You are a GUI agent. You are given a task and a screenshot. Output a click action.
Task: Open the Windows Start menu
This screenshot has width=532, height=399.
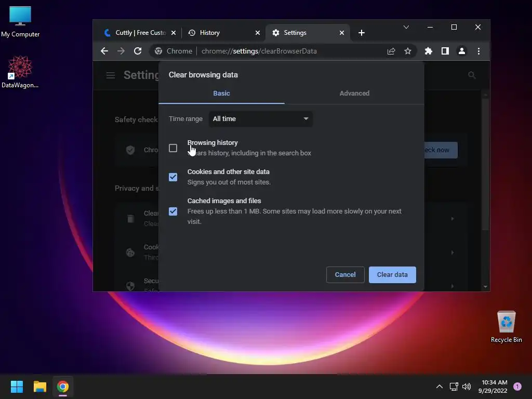click(17, 387)
